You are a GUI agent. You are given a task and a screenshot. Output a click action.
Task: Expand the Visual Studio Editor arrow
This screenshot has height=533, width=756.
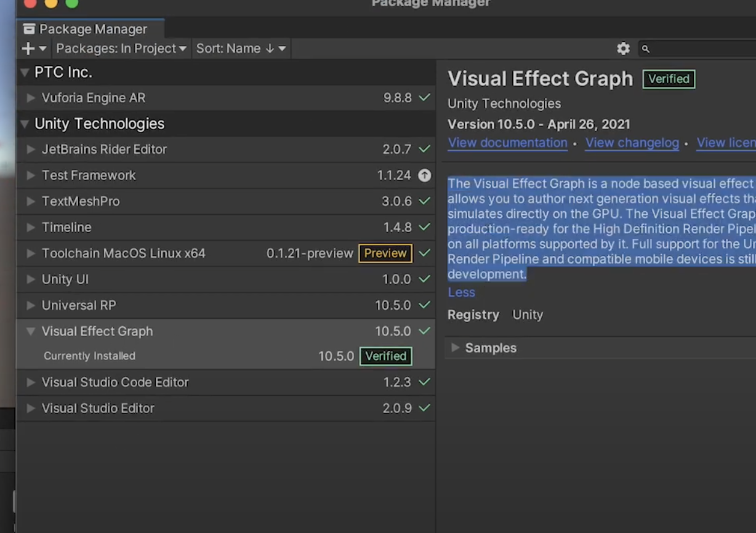(30, 408)
